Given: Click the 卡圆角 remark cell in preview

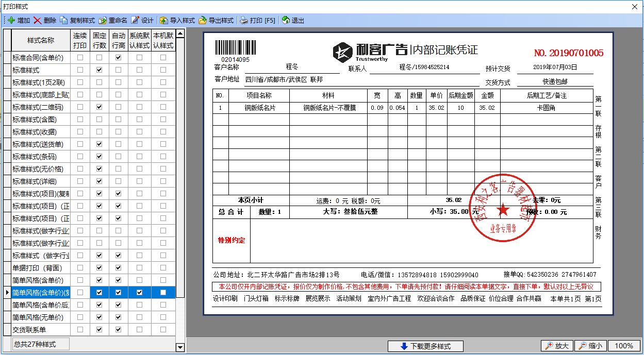Looking at the screenshot, I should (x=546, y=108).
